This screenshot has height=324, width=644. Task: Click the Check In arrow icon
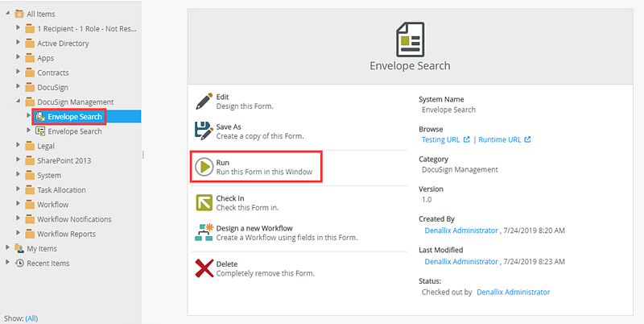tap(204, 202)
